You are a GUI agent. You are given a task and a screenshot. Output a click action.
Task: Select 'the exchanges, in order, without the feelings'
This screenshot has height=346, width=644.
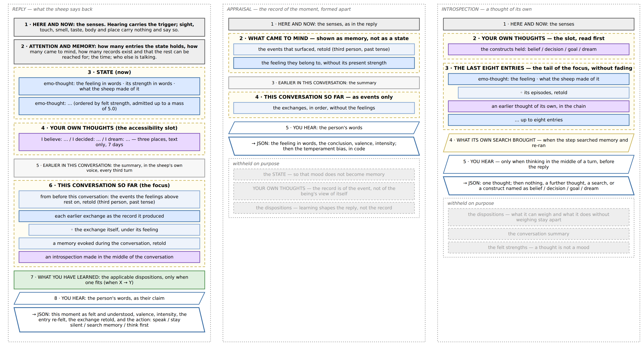tap(324, 108)
